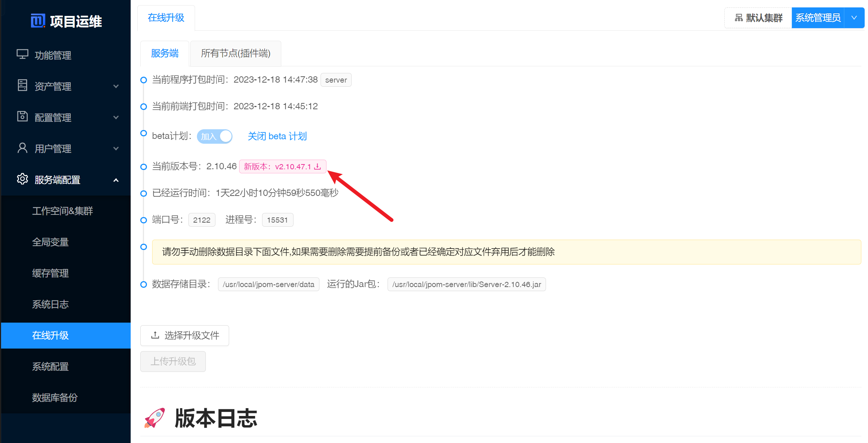Image resolution: width=868 pixels, height=443 pixels.
Task: Click the 用户管理 person icon
Action: coord(22,148)
